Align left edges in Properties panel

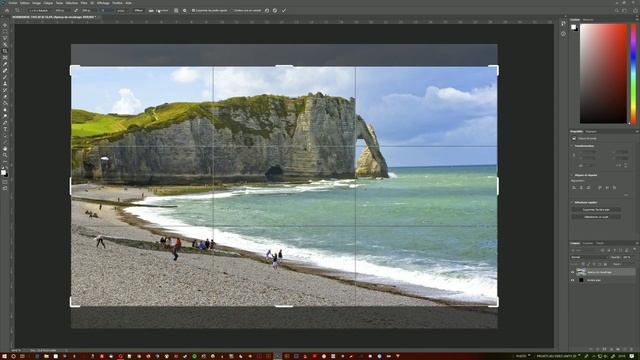574,187
